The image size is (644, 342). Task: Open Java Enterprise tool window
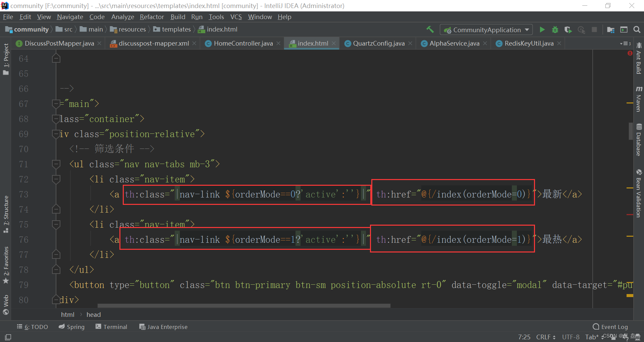[x=163, y=327]
